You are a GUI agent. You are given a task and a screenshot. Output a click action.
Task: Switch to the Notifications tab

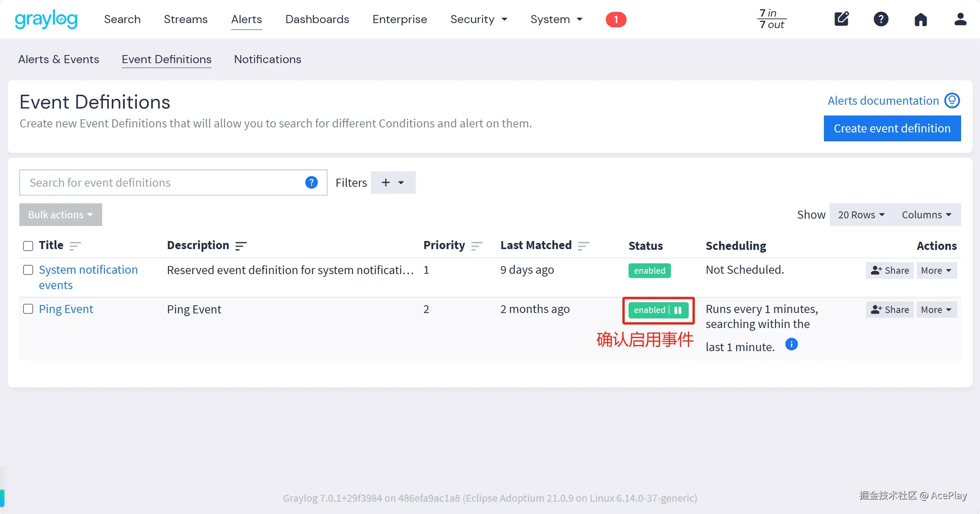(x=267, y=59)
